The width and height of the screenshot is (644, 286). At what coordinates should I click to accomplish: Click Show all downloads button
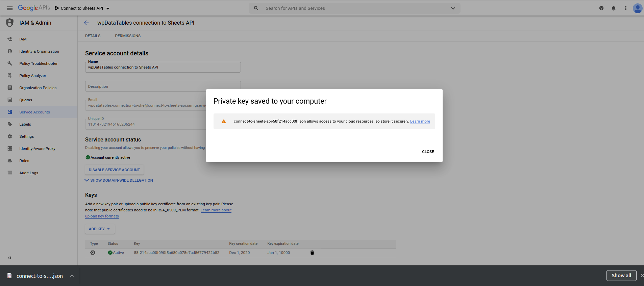(x=621, y=276)
